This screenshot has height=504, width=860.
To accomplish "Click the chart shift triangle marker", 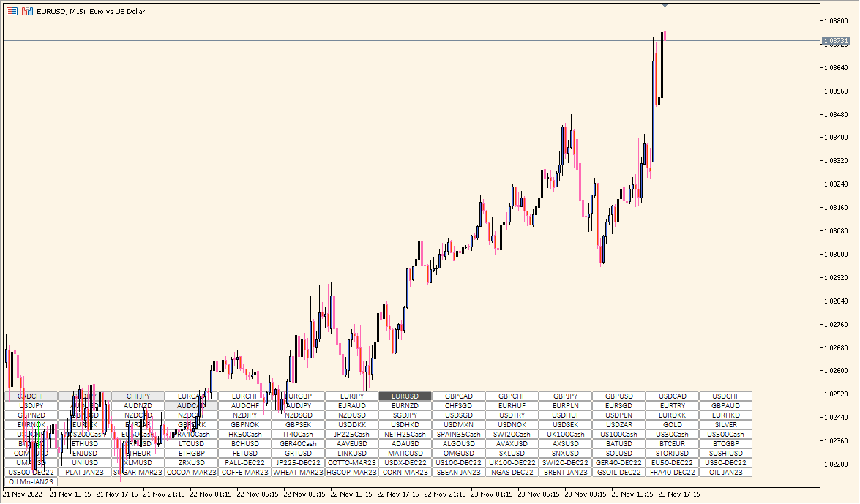I will click(665, 6).
